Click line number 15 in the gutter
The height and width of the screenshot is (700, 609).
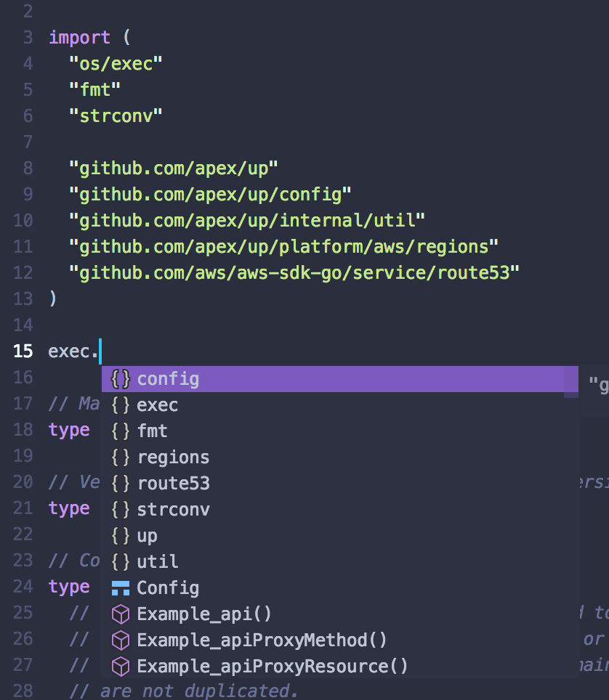(x=23, y=351)
